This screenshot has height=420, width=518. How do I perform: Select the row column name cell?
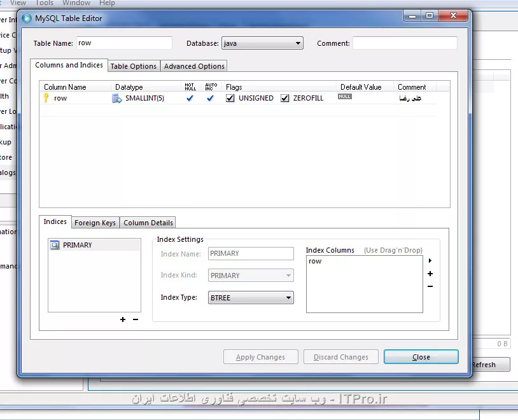[x=60, y=98]
